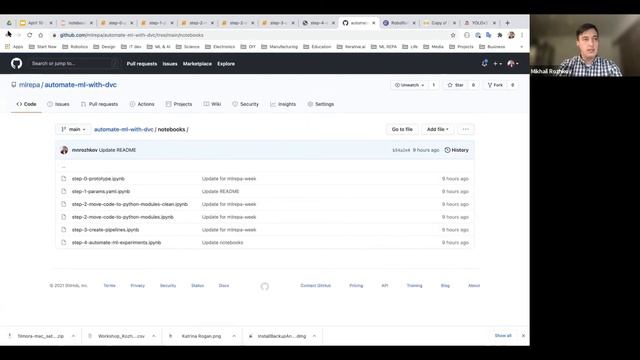The image size is (640, 360).
Task: Close the downloads bar
Action: tap(523, 336)
